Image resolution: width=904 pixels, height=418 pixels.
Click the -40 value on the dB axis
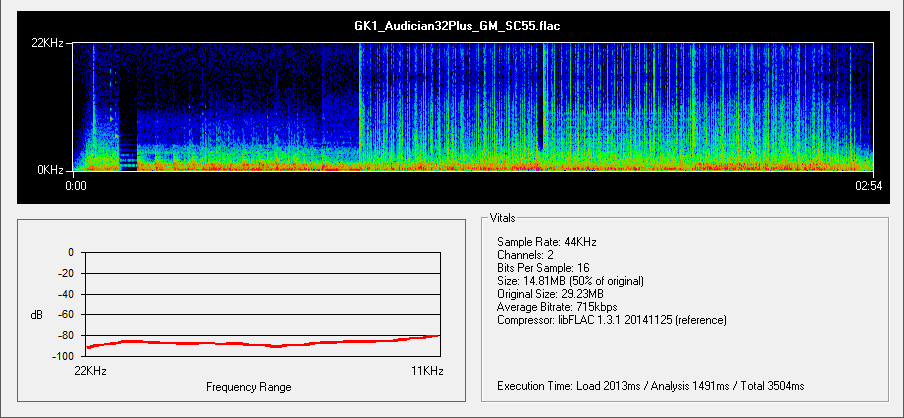tap(66, 294)
